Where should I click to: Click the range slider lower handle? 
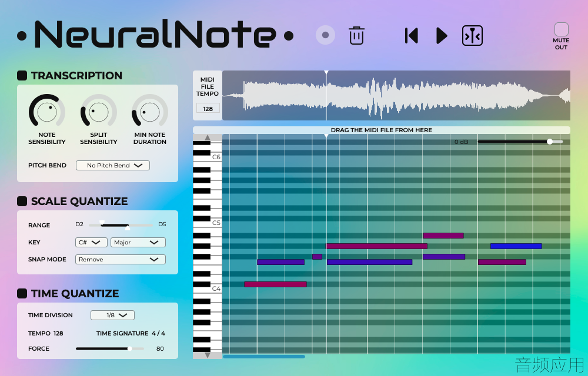pos(102,223)
